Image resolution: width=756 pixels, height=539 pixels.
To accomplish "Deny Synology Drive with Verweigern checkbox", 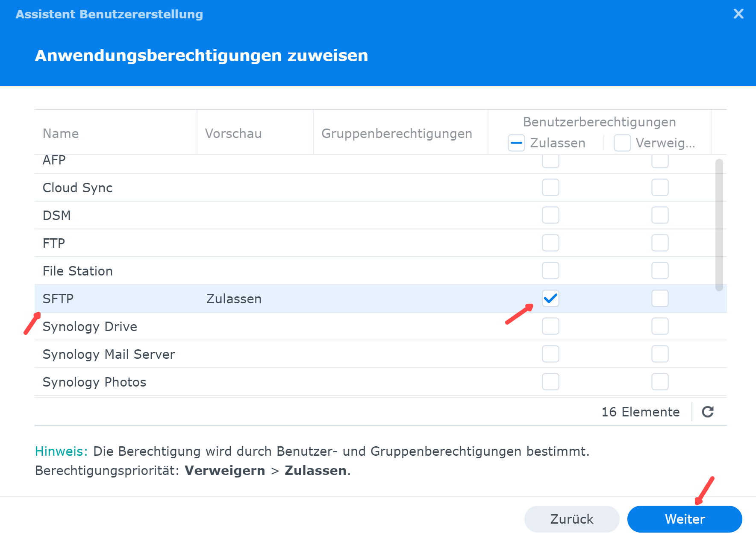I will pyautogui.click(x=660, y=326).
